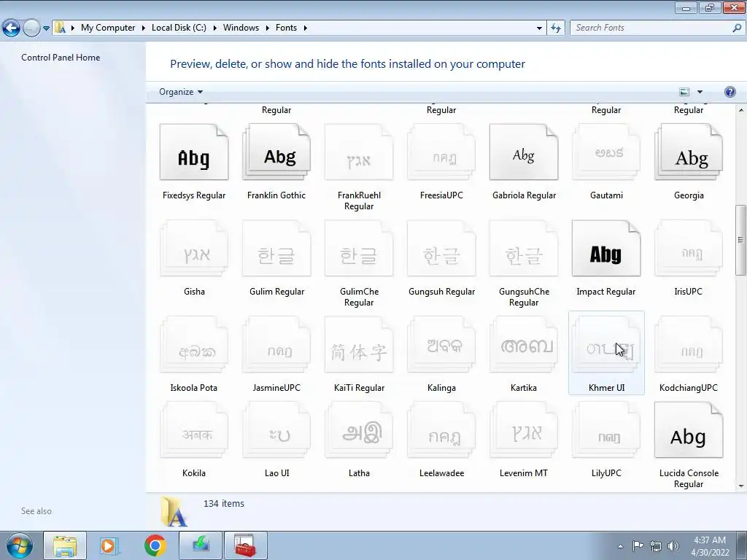The width and height of the screenshot is (747, 560).
Task: Select the GulimChe Regular font icon
Action: click(x=359, y=248)
